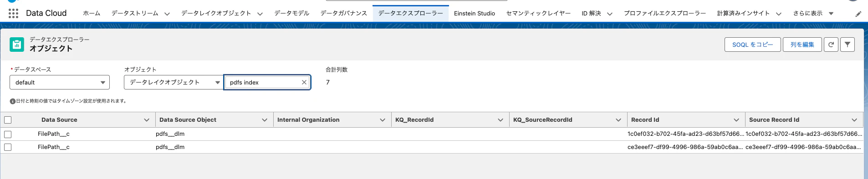The image size is (868, 179).
Task: Open Internal Organization column menu chevron
Action: click(383, 120)
